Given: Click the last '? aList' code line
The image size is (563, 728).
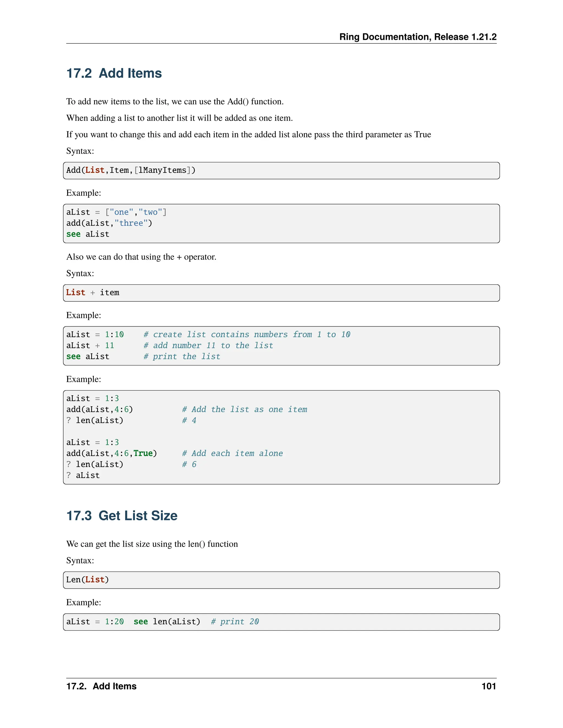Looking at the screenshot, I should [83, 476].
